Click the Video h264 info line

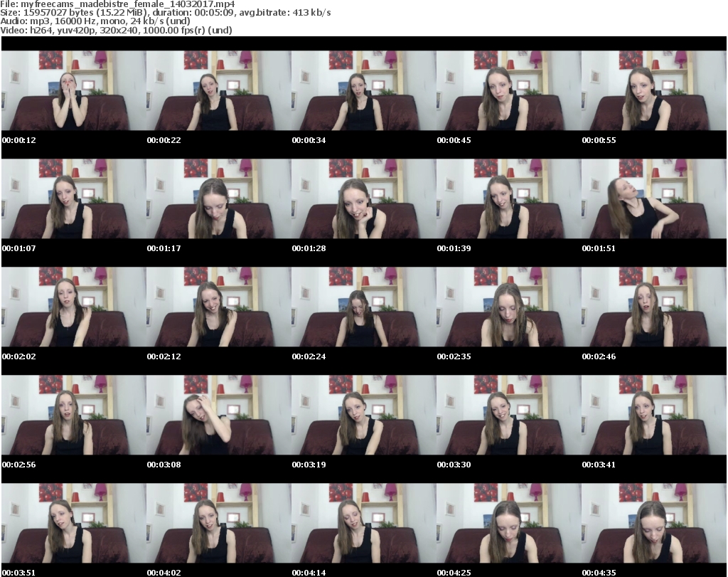coord(116,30)
